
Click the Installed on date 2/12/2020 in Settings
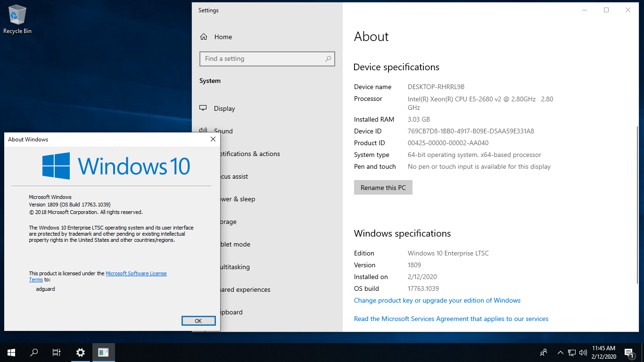coord(422,277)
